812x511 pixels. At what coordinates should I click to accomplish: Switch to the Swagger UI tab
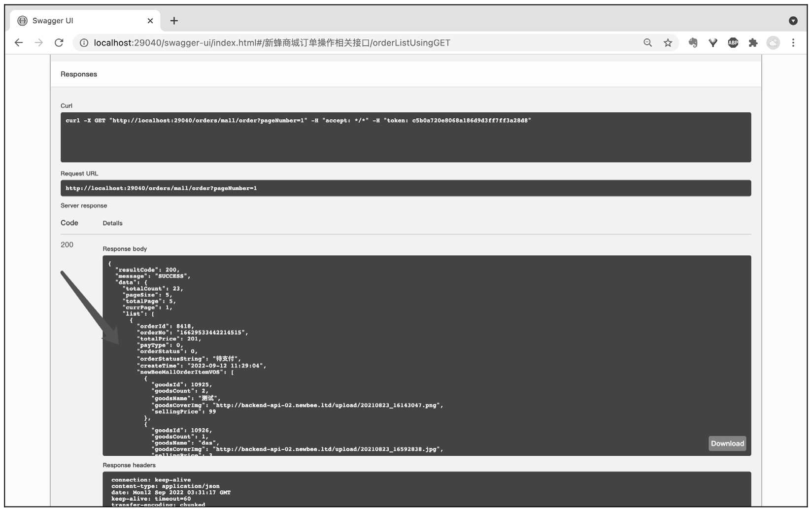[x=85, y=21]
